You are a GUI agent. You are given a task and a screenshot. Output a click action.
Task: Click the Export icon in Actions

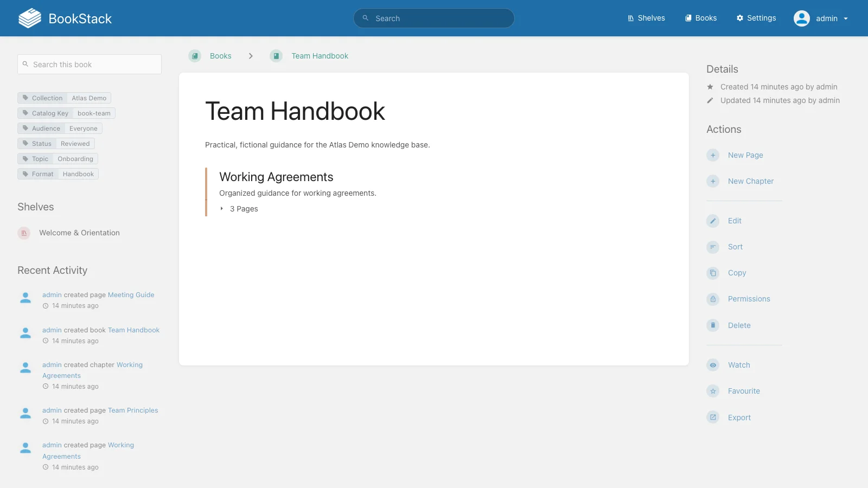coord(713,418)
